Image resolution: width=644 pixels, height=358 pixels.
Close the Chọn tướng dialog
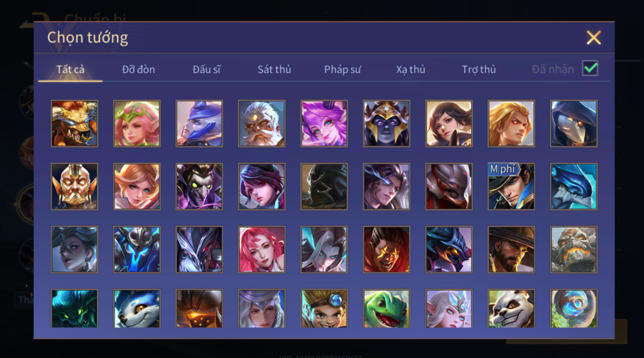[594, 37]
